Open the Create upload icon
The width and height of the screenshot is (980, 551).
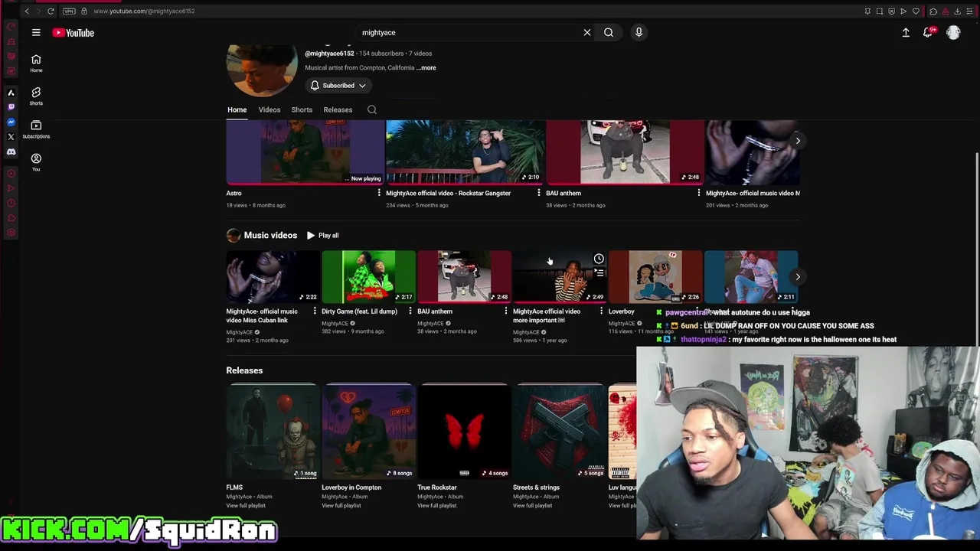click(906, 33)
